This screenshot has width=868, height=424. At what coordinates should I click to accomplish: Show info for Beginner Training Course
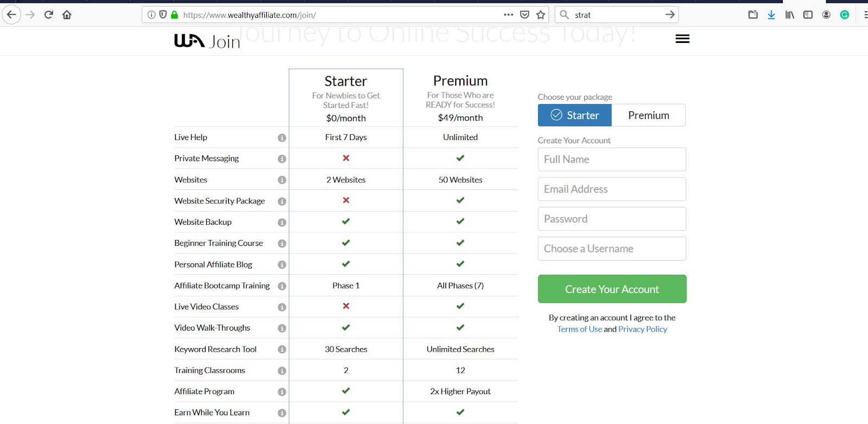tap(282, 244)
